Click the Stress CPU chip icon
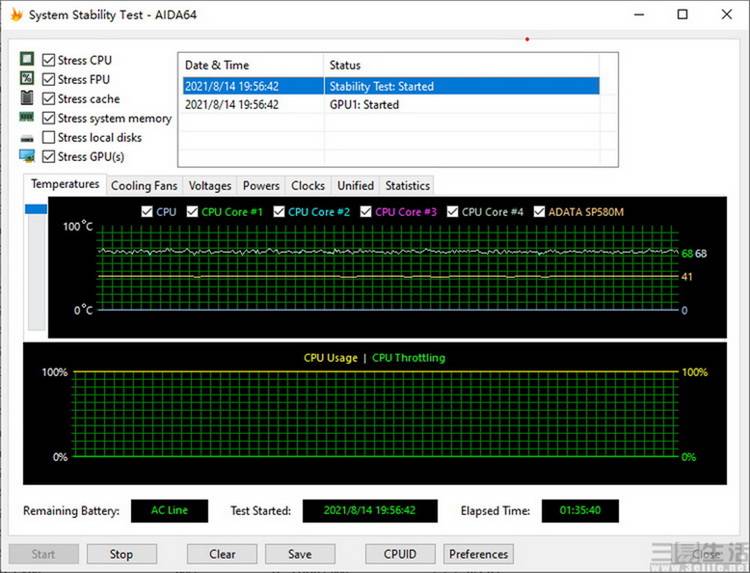Image resolution: width=750 pixels, height=573 pixels. (27, 59)
